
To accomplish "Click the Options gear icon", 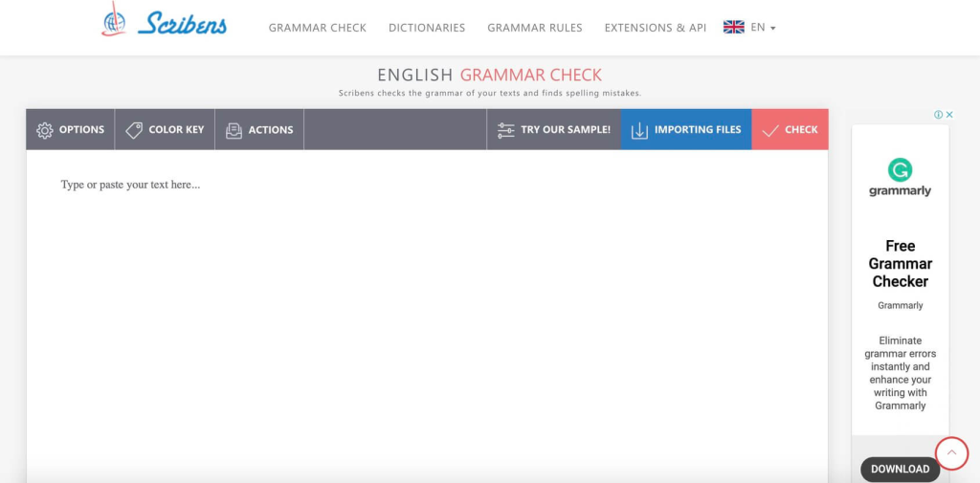I will point(45,130).
